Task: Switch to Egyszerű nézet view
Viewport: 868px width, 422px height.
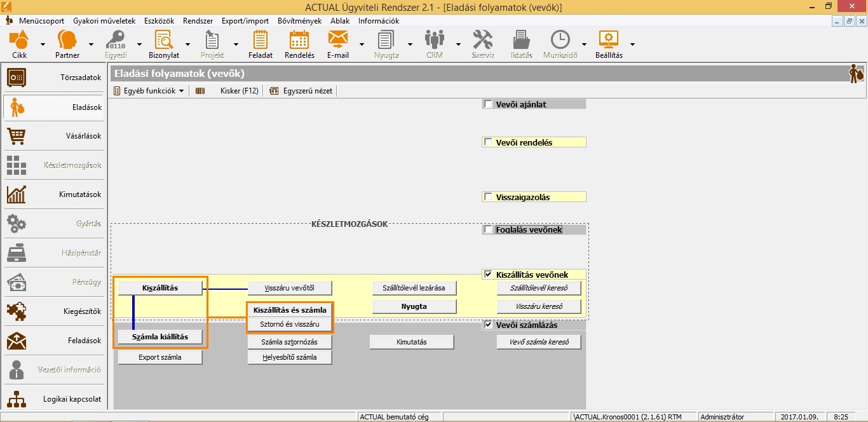Action: point(301,91)
